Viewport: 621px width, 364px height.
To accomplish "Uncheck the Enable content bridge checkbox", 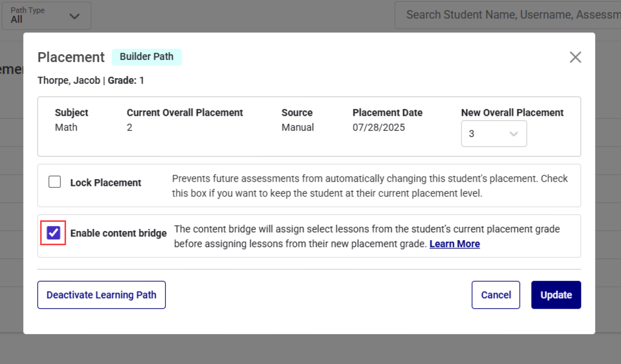I will [x=53, y=233].
